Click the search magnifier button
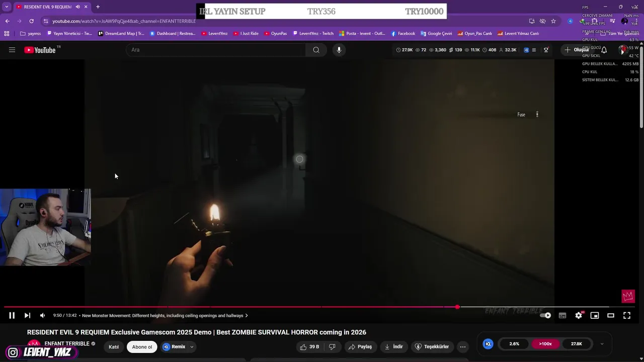 click(316, 50)
